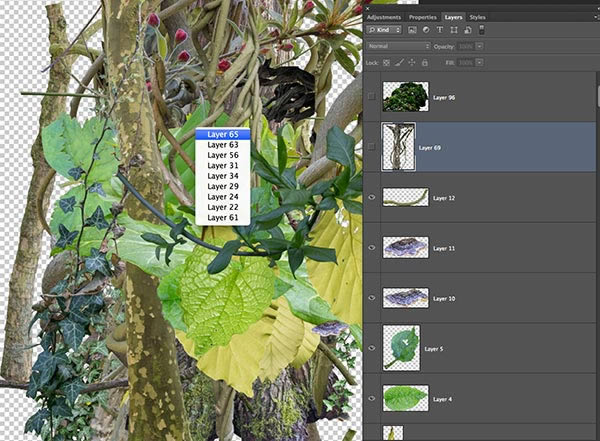Select the Layer 11 name
Image resolution: width=600 pixels, height=441 pixels.
click(444, 248)
